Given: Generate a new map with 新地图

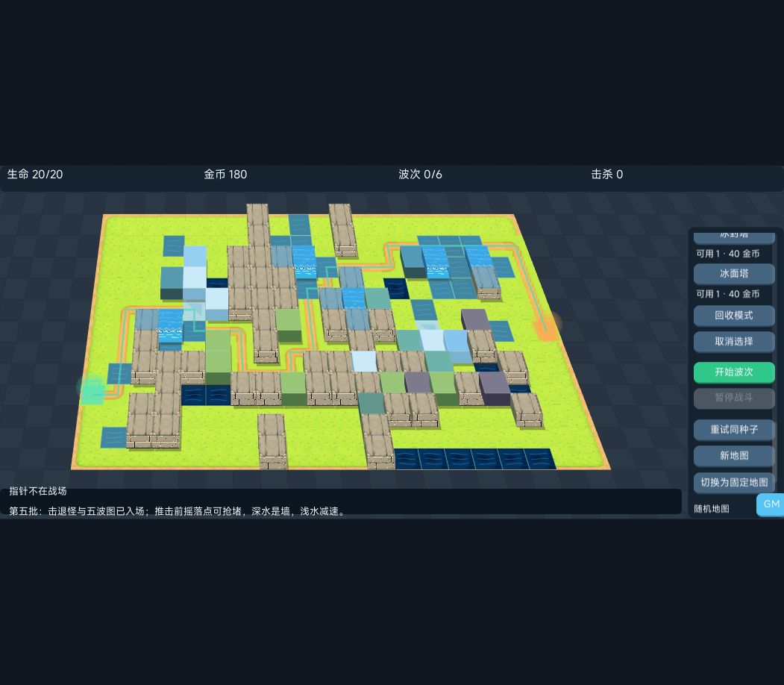Looking at the screenshot, I should (x=733, y=455).
